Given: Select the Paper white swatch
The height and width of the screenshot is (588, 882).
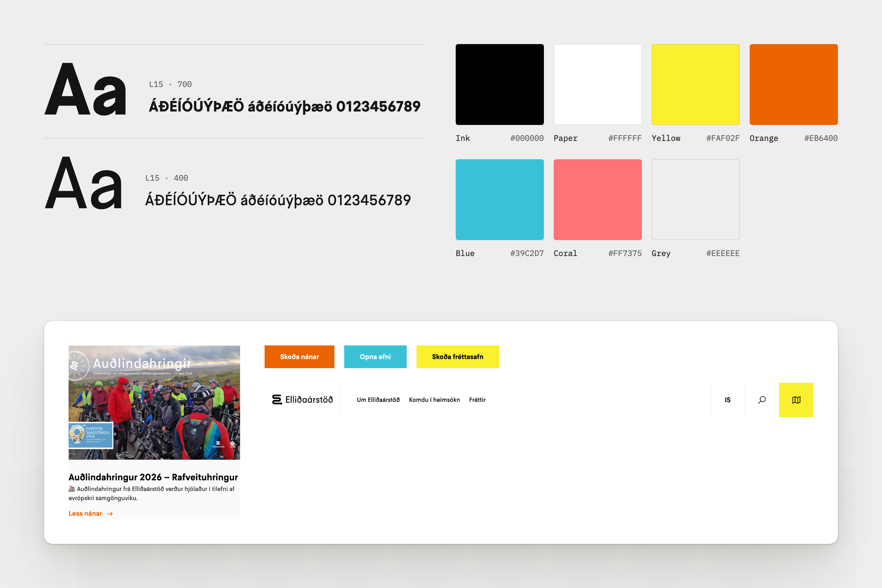Looking at the screenshot, I should (598, 85).
